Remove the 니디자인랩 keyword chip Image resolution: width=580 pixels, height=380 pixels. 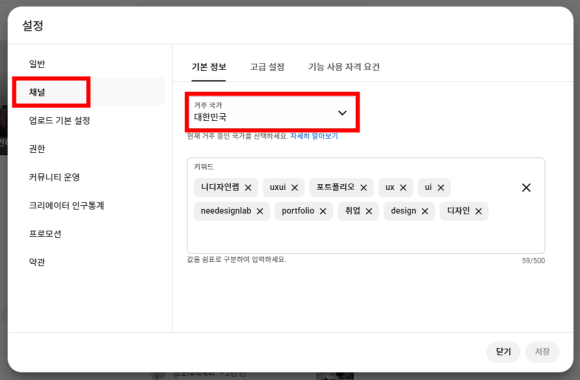(x=248, y=188)
